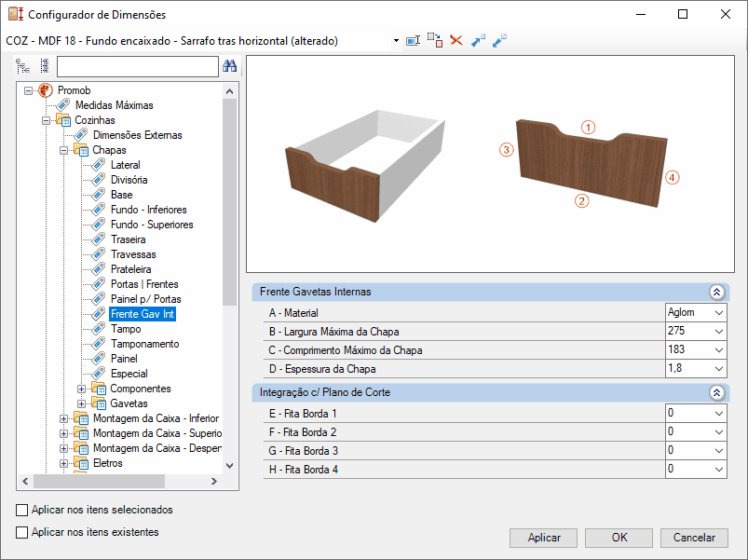The image size is (748, 560).
Task: Expand the Gavetas tree folder
Action: point(82,403)
